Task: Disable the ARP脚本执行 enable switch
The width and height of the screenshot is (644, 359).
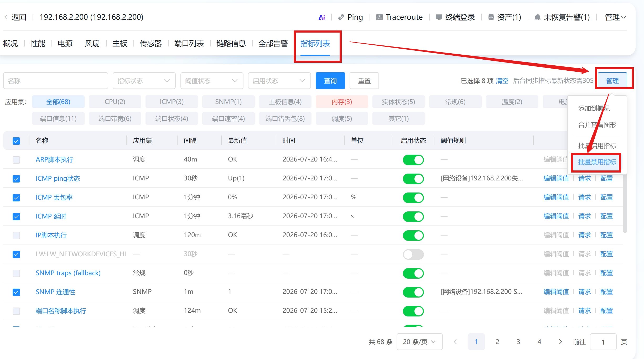Action: (x=413, y=160)
